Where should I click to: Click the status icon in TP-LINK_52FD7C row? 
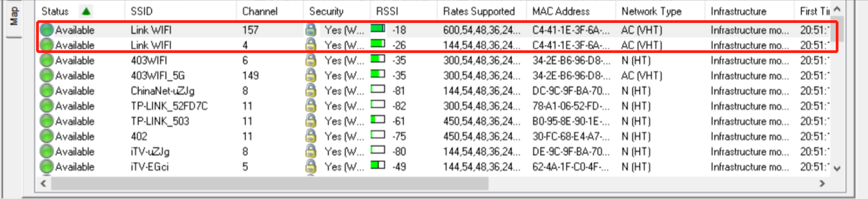pyautogui.click(x=46, y=106)
